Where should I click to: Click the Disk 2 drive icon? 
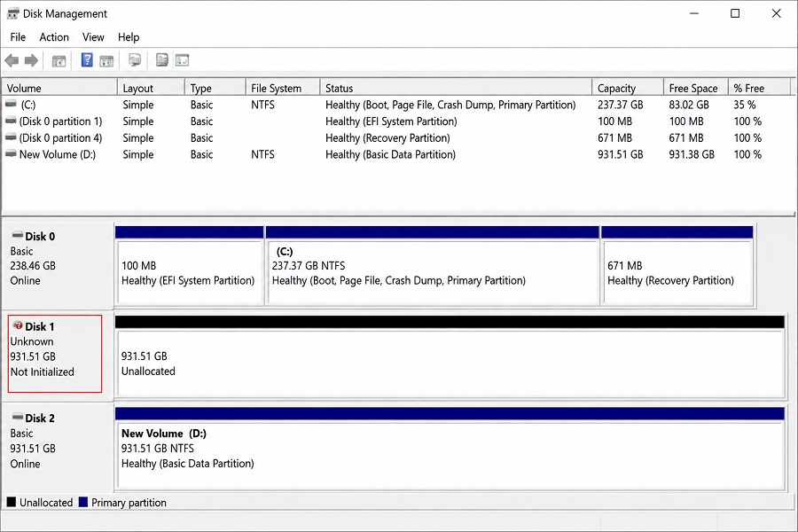coord(18,417)
